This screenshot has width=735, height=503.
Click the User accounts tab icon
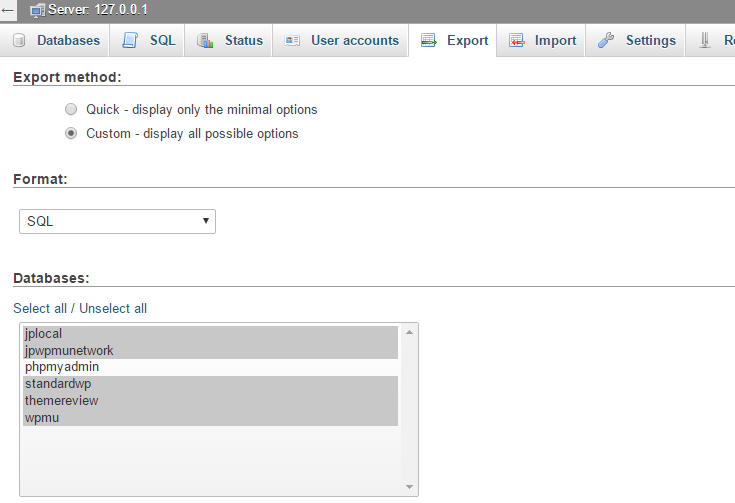pos(292,41)
